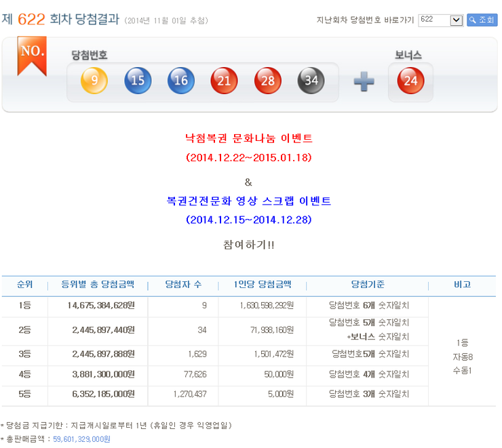Click the 수동1 text in the 비고 column

[x=462, y=371]
